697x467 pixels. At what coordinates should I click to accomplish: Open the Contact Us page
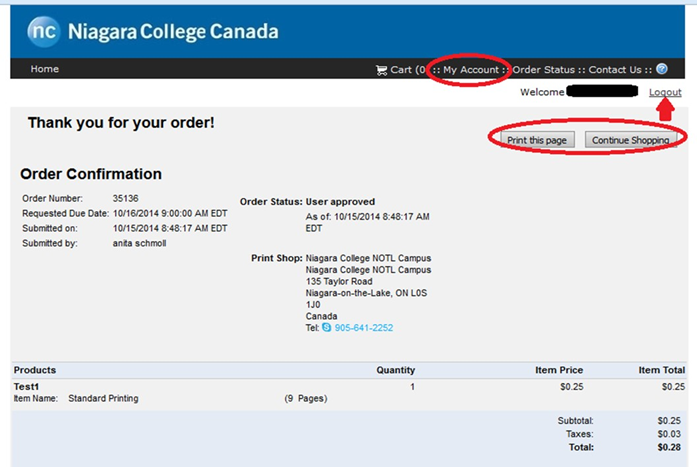tap(615, 70)
